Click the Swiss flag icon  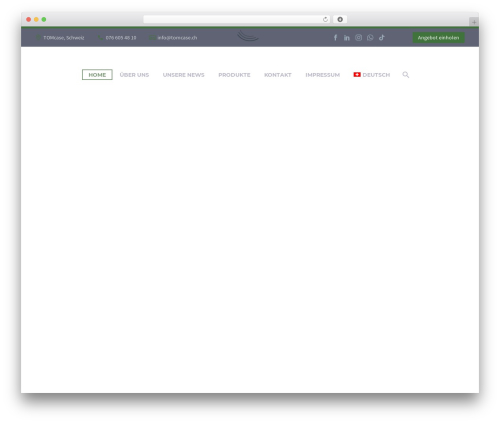(x=357, y=75)
